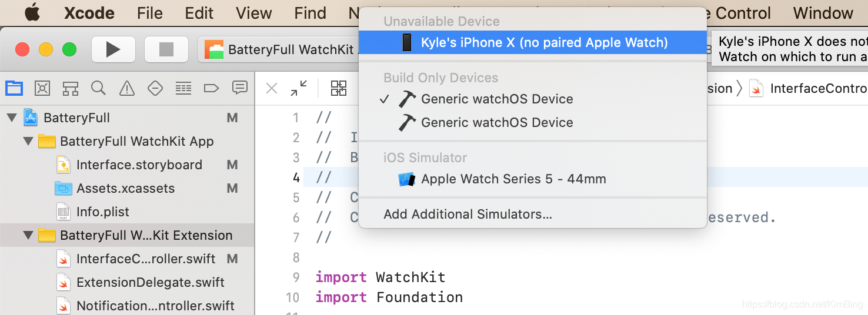Screen dimensions: 868x315
Task: Select Kyle's iPhone X device entry
Action: tap(532, 42)
